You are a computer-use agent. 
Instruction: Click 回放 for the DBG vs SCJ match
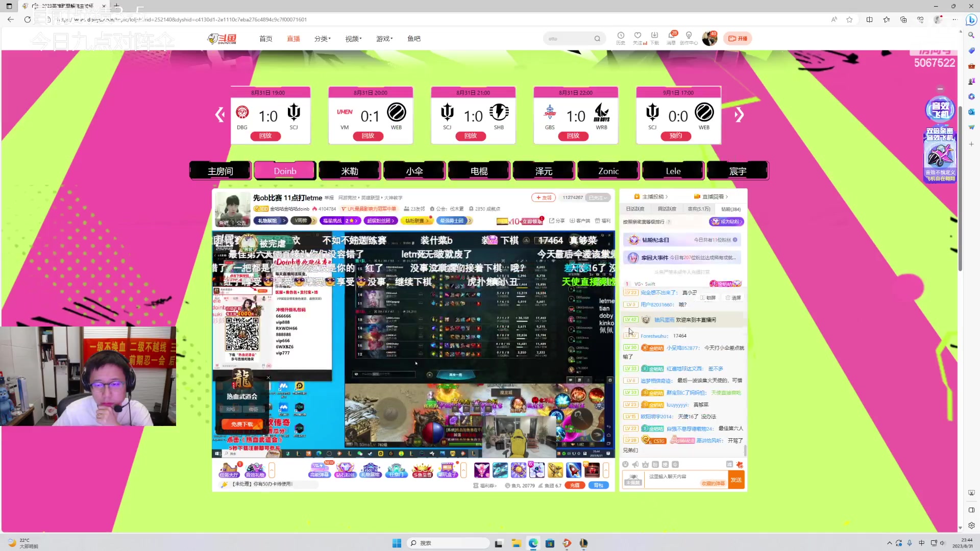(265, 136)
